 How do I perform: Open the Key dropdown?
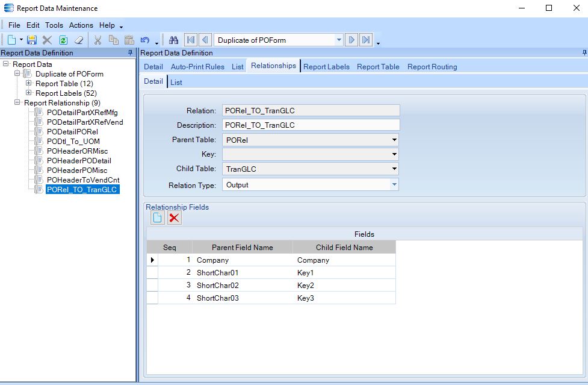(394, 154)
